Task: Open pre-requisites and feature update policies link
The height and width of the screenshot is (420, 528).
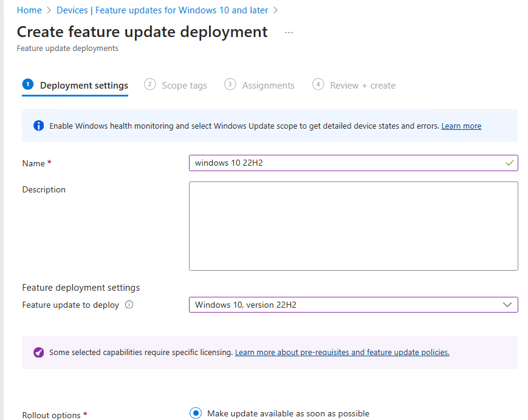Action: [x=342, y=352]
